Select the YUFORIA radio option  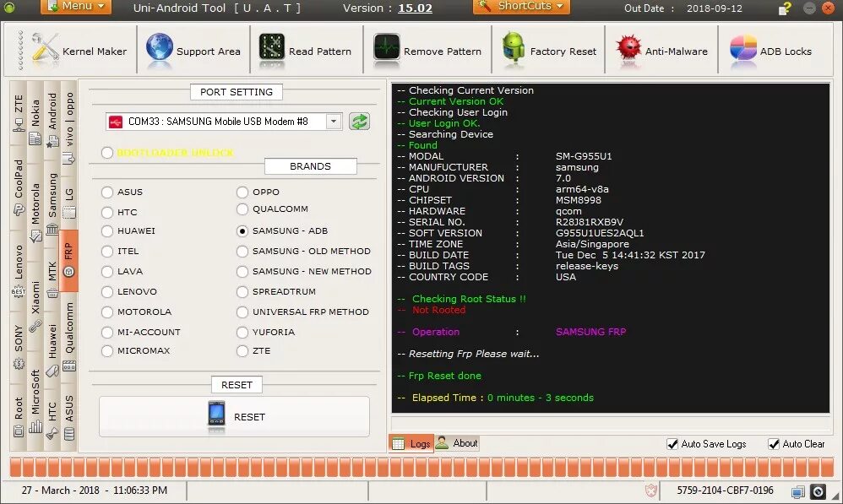pos(242,332)
